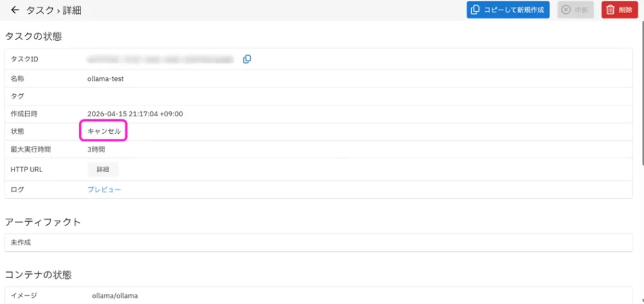Click the コンテナの状態 section heading

(x=38, y=275)
